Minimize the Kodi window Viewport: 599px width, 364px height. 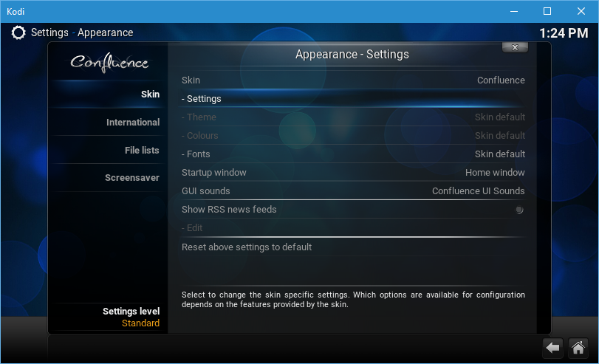point(513,11)
